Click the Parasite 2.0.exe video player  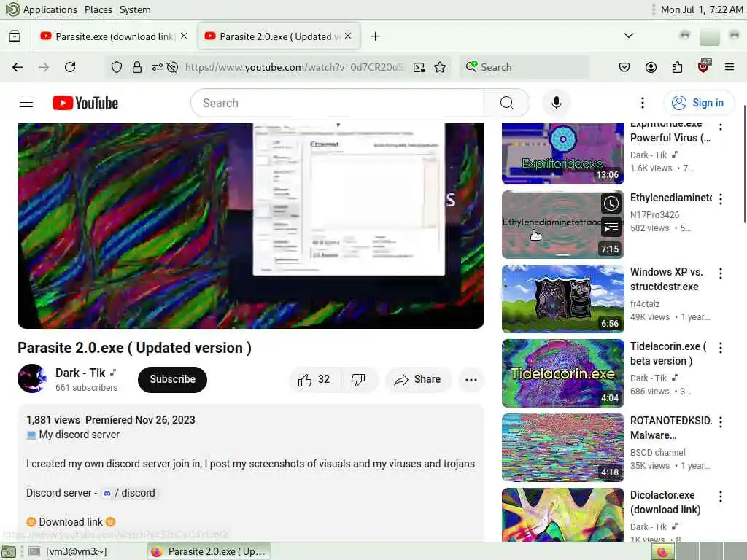click(251, 226)
